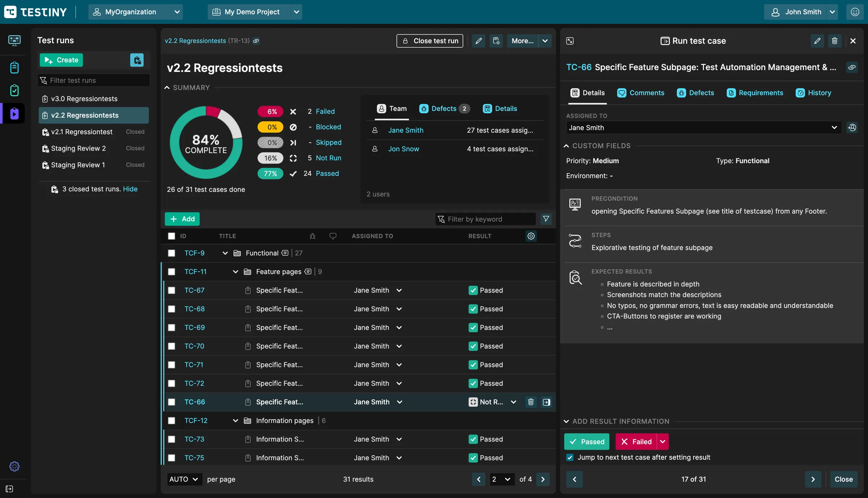Viewport: 868px width, 498px height.
Task: Open the settings gear at bottom of sidebar
Action: [x=14, y=466]
